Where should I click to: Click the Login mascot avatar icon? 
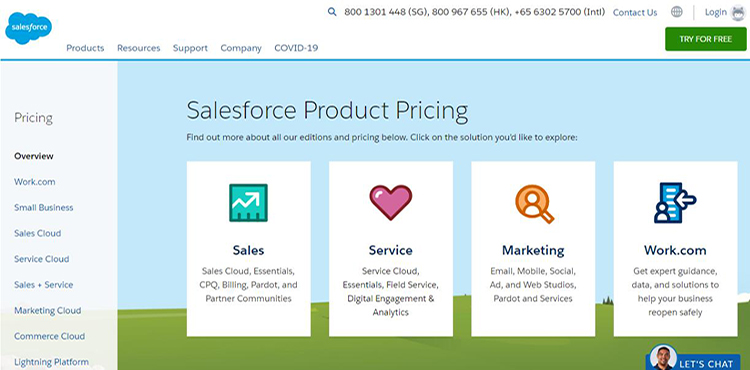pyautogui.click(x=738, y=12)
